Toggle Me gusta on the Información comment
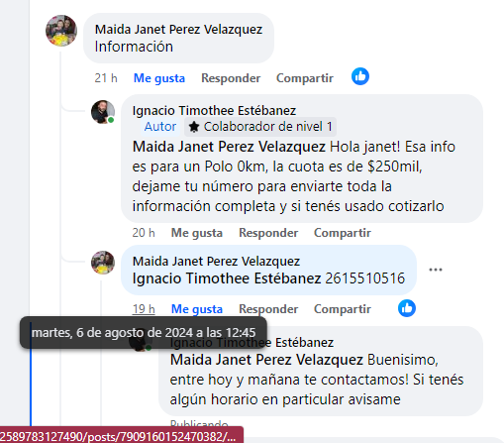The image size is (504, 443). [x=159, y=78]
